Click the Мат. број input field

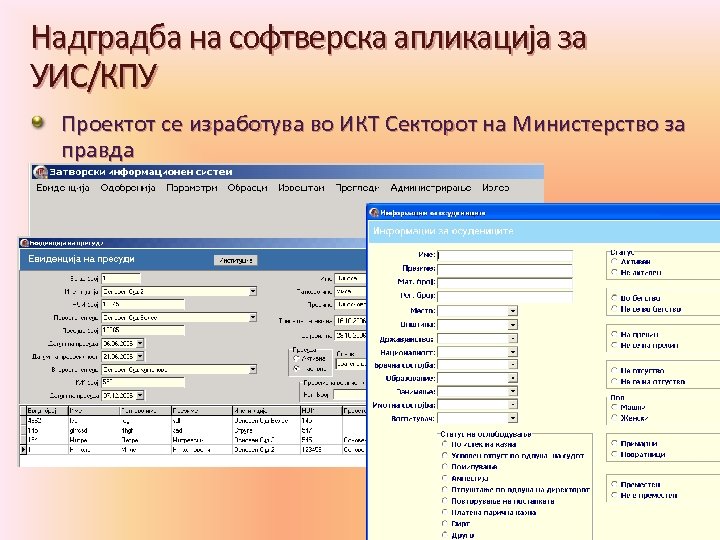(x=505, y=282)
